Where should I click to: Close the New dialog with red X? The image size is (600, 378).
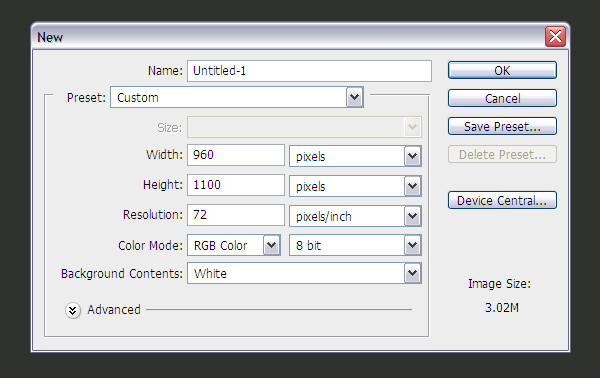(555, 37)
